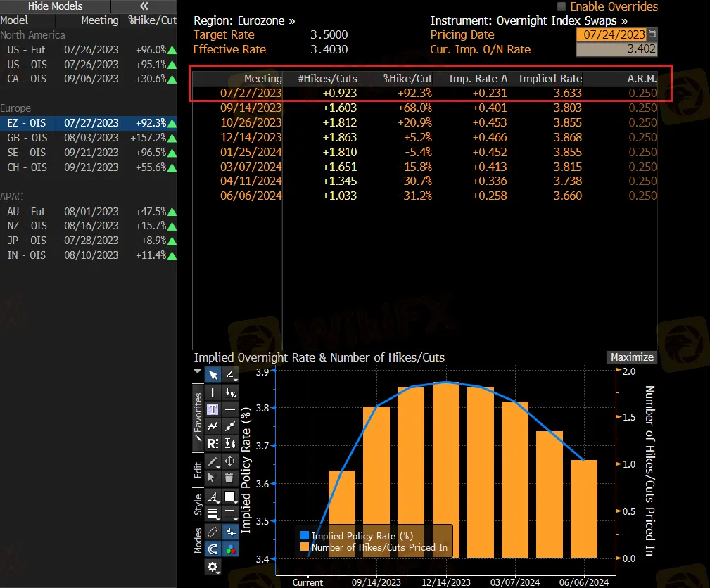Click the Pricing Date input field
Screen dimensions: 710x588
click(610, 34)
